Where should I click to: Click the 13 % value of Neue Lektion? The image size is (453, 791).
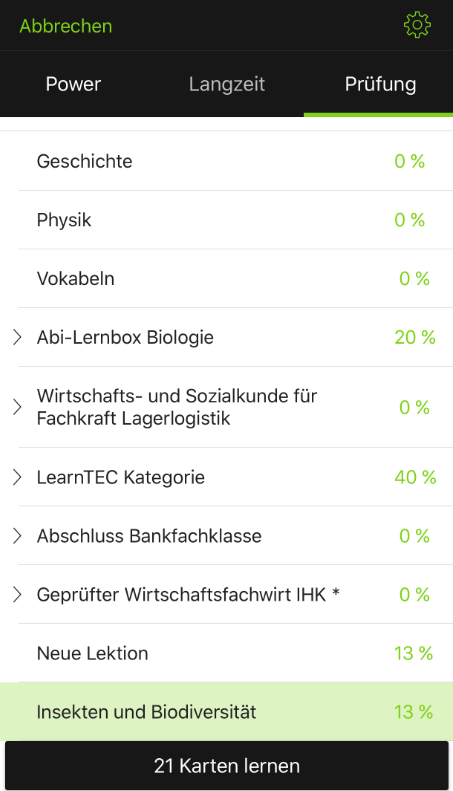(x=414, y=653)
